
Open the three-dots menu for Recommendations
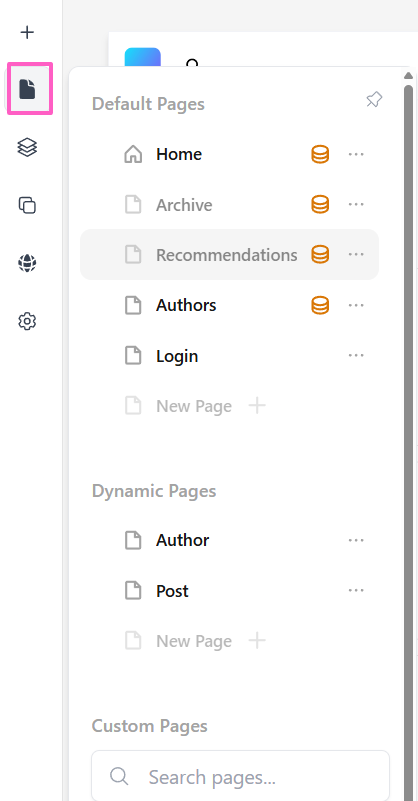pyautogui.click(x=356, y=254)
